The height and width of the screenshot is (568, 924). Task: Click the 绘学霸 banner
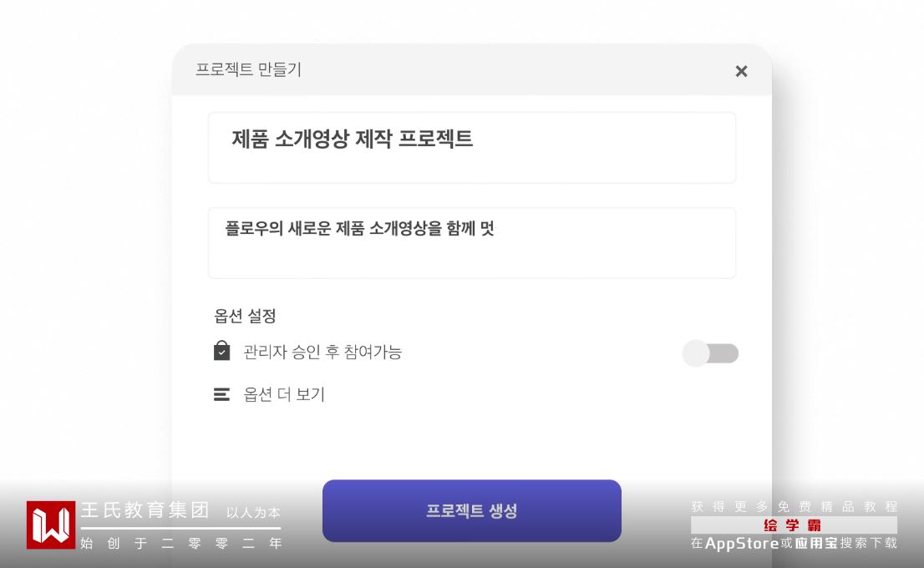point(793,525)
